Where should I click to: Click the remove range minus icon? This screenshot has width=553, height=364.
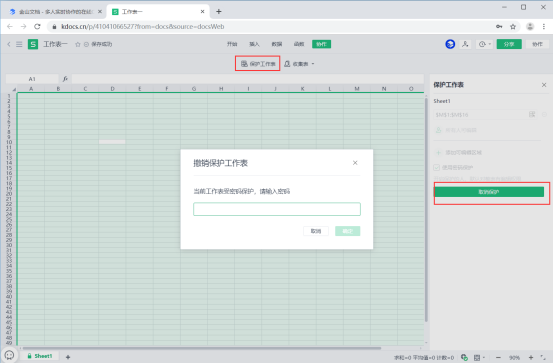544,114
